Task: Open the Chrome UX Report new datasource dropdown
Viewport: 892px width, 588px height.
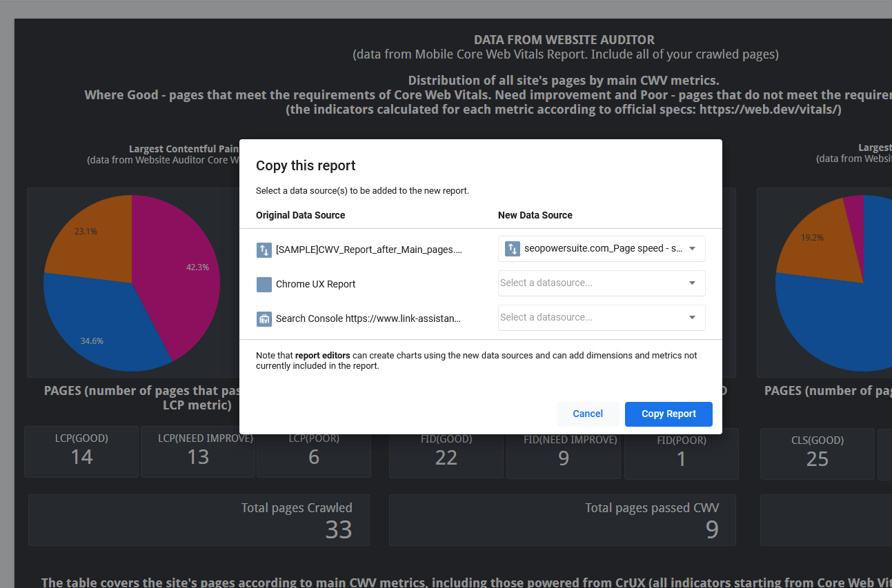Action: click(x=602, y=283)
